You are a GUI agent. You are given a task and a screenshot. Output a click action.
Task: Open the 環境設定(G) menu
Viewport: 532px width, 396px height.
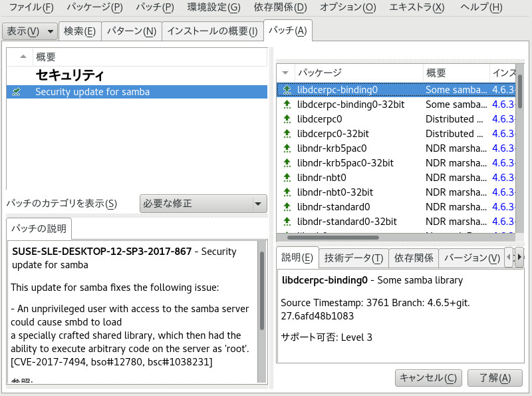[x=213, y=7]
